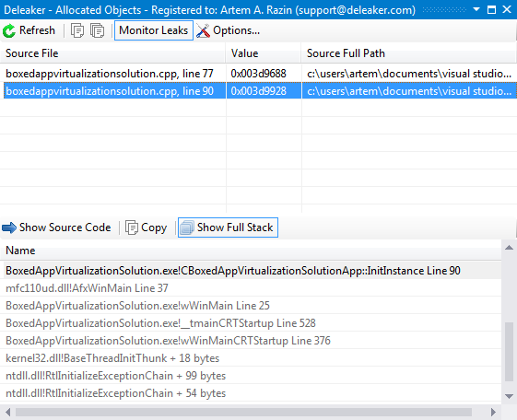Select stack entry RtlInitializeExceptionChain + 99 bytes
This screenshot has height=420, width=517.
(251, 376)
